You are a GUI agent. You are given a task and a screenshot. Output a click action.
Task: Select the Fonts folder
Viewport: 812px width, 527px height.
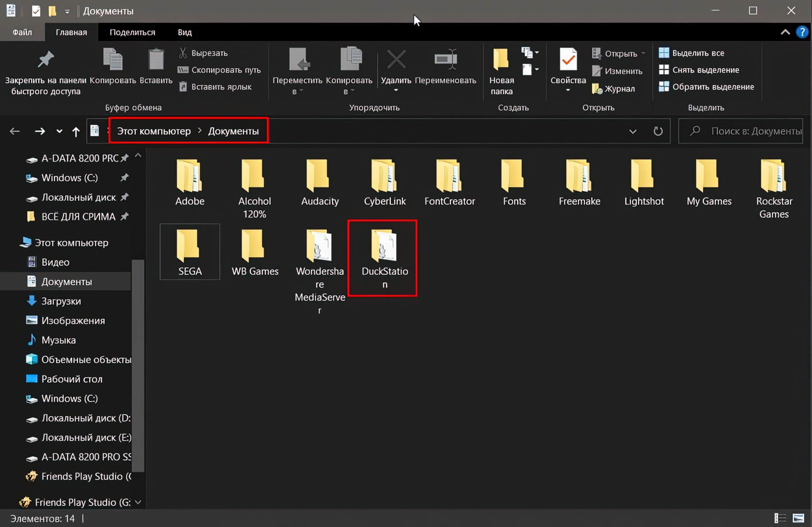(x=514, y=183)
